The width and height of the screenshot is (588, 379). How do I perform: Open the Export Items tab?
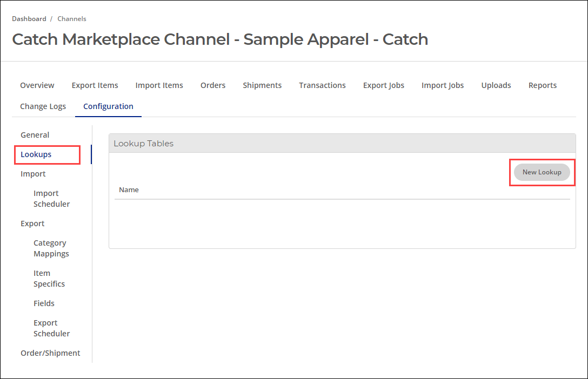click(95, 85)
